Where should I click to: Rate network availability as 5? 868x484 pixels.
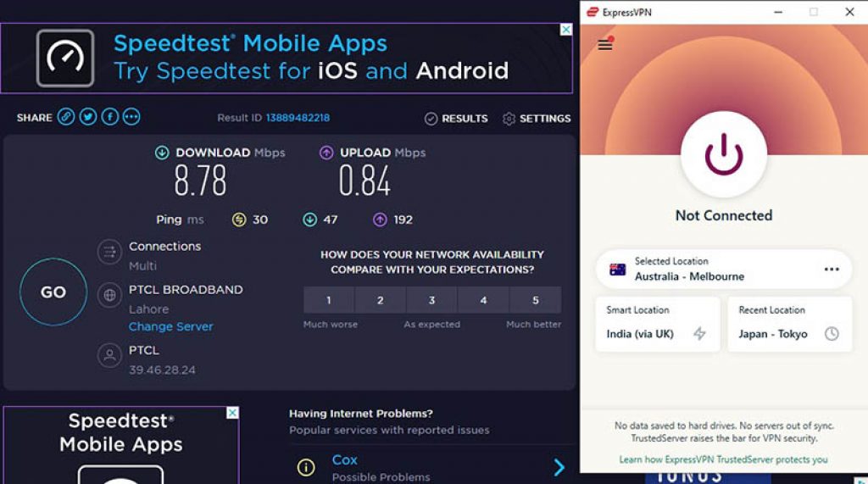click(x=536, y=300)
